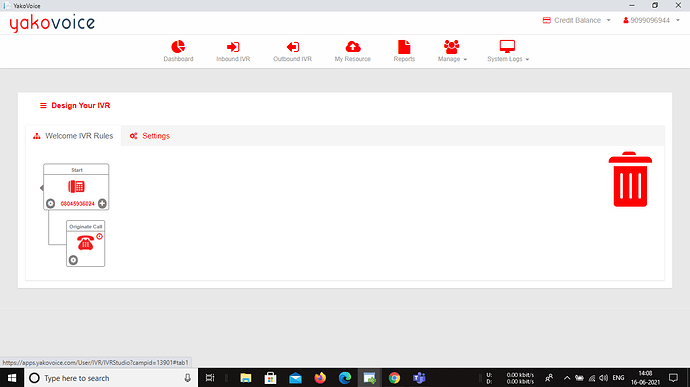
Task: Select the Originate Call telephone icon
Action: click(x=85, y=243)
